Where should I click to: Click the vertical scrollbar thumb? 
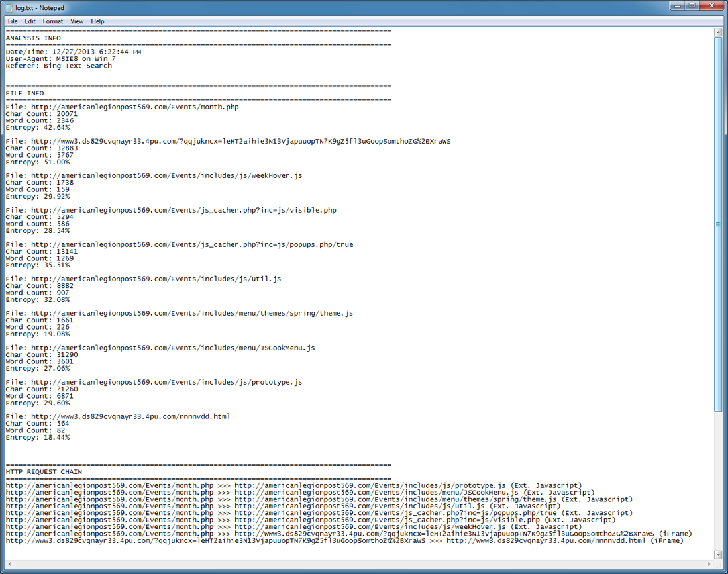[718, 224]
